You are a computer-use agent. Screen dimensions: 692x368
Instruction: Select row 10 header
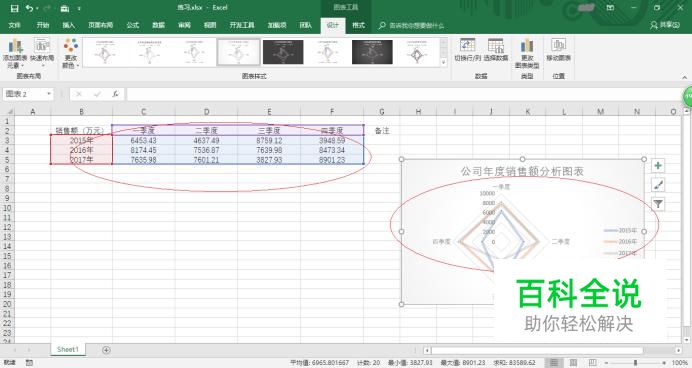(7, 207)
